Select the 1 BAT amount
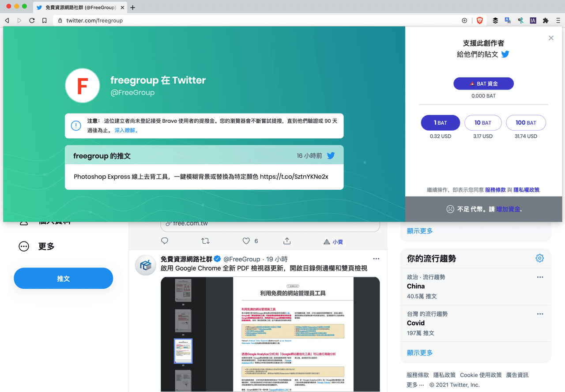 click(441, 123)
